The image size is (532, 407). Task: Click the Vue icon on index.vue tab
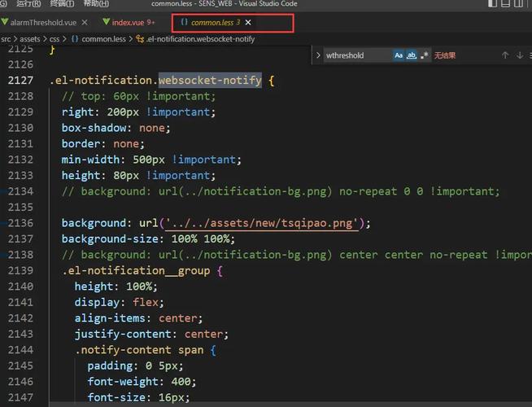pos(107,22)
